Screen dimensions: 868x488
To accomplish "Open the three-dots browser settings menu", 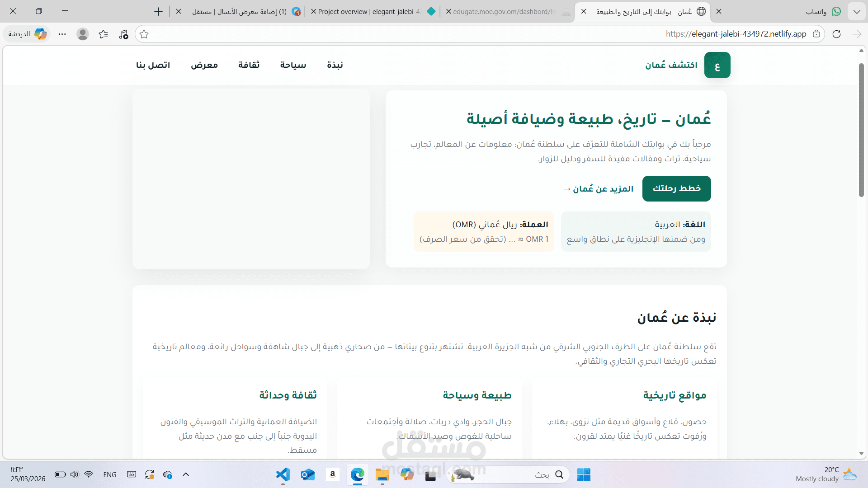I will tap(62, 34).
